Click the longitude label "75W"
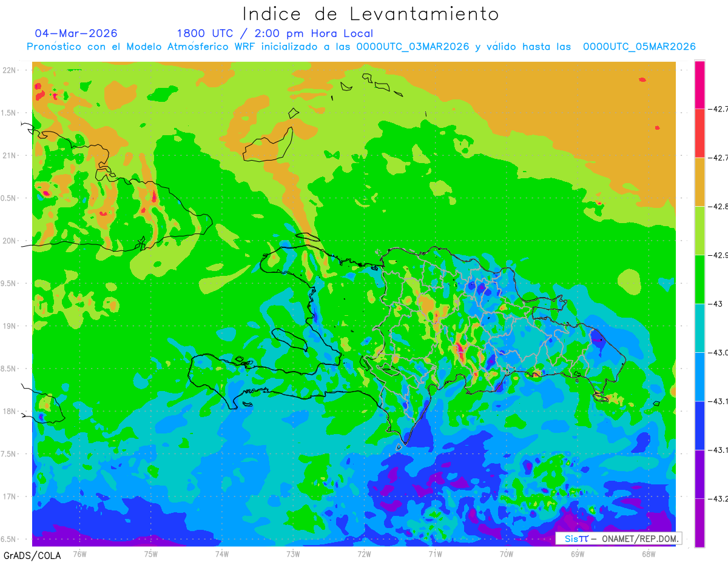728x562 pixels. 150,554
